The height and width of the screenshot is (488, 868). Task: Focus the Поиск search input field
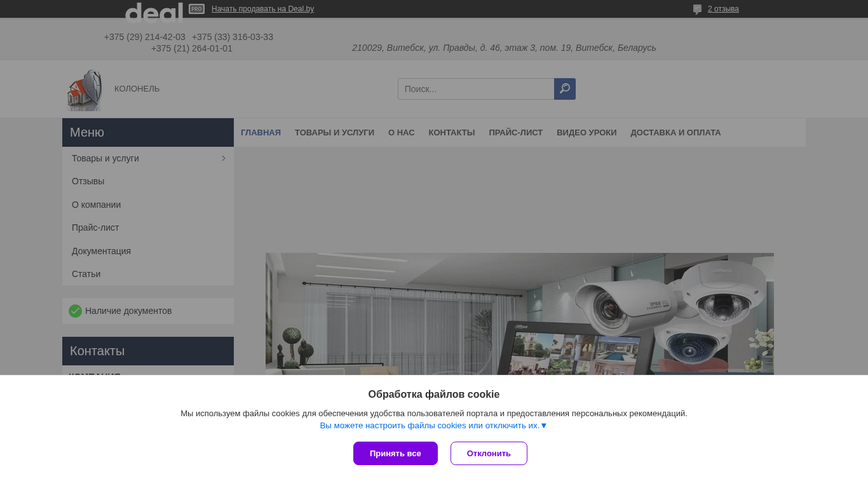[476, 89]
